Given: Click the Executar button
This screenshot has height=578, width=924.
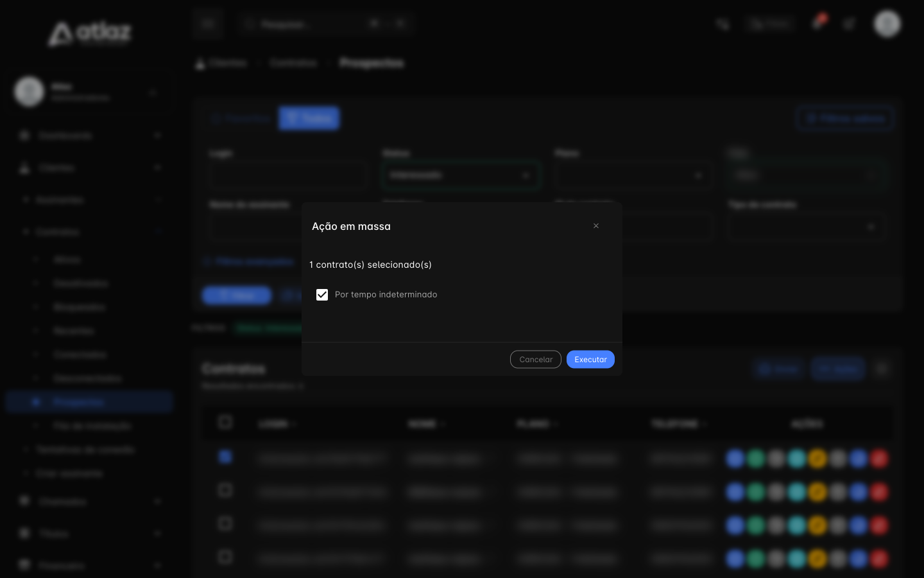Looking at the screenshot, I should (590, 360).
